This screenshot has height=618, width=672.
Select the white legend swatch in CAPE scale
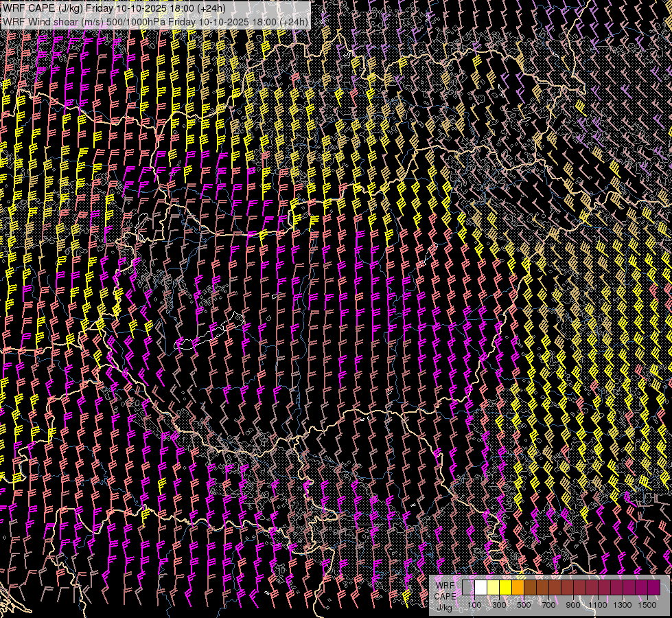(x=481, y=587)
